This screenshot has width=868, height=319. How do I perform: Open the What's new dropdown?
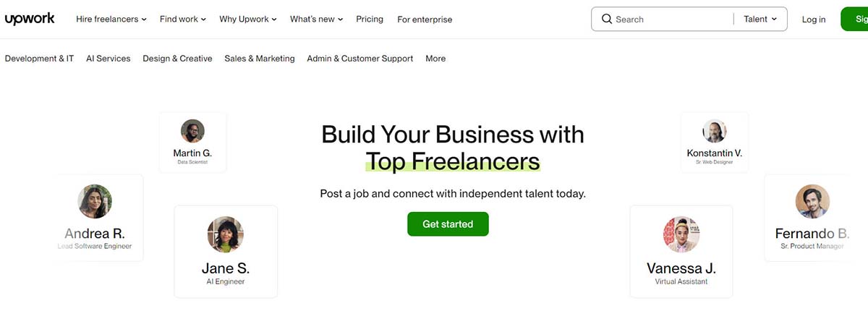coord(317,20)
